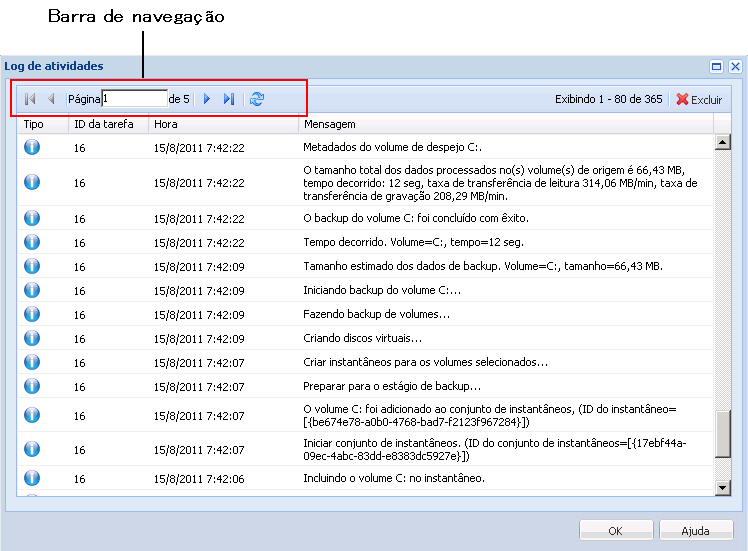Sort by Mensagem column header
This screenshot has height=551, width=748.
(329, 125)
